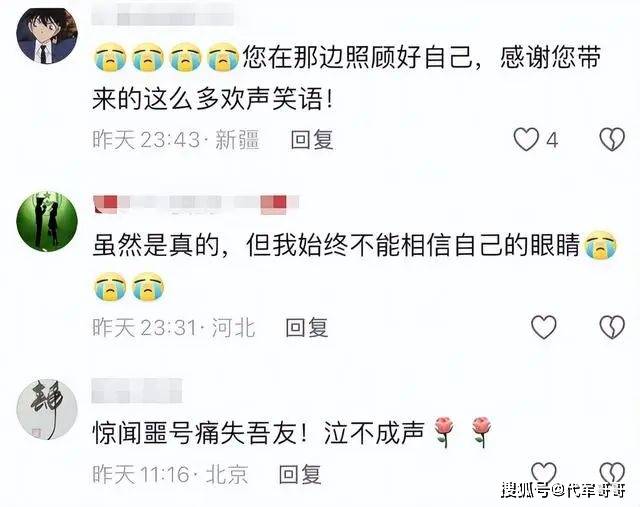Dislike the 北京 comment with broken heart

point(612,473)
